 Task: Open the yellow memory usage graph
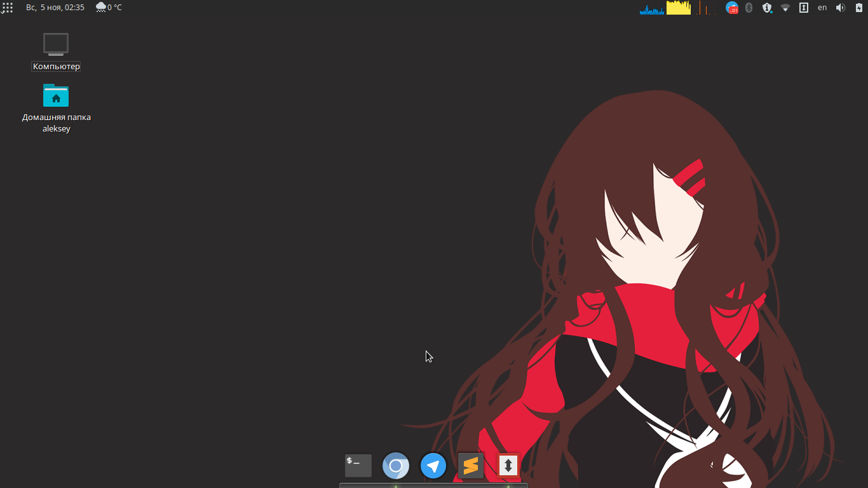coord(679,8)
